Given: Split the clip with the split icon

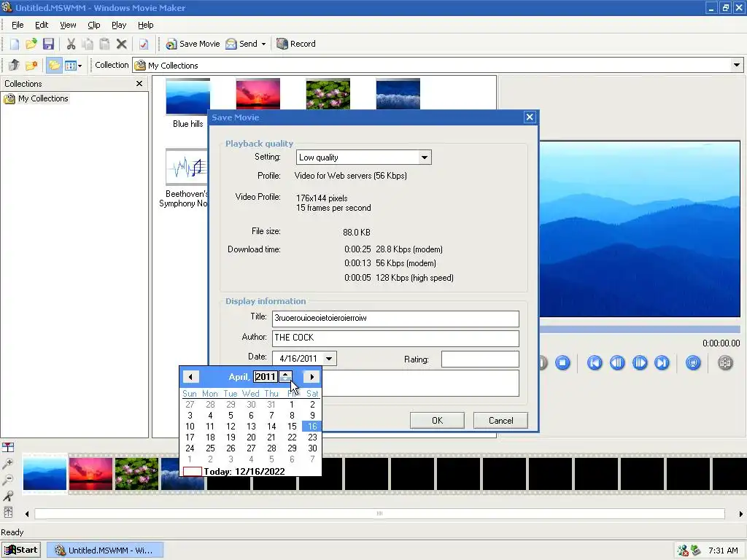Looking at the screenshot, I should 725,363.
